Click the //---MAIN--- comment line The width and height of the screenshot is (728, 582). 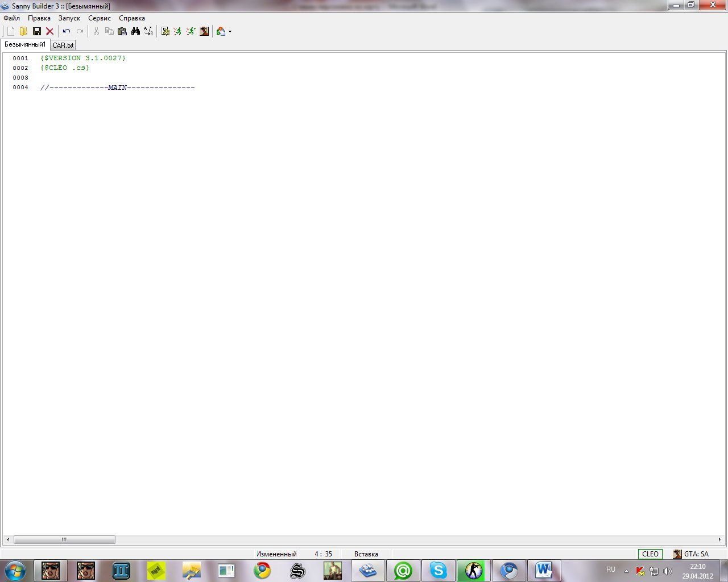[118, 88]
